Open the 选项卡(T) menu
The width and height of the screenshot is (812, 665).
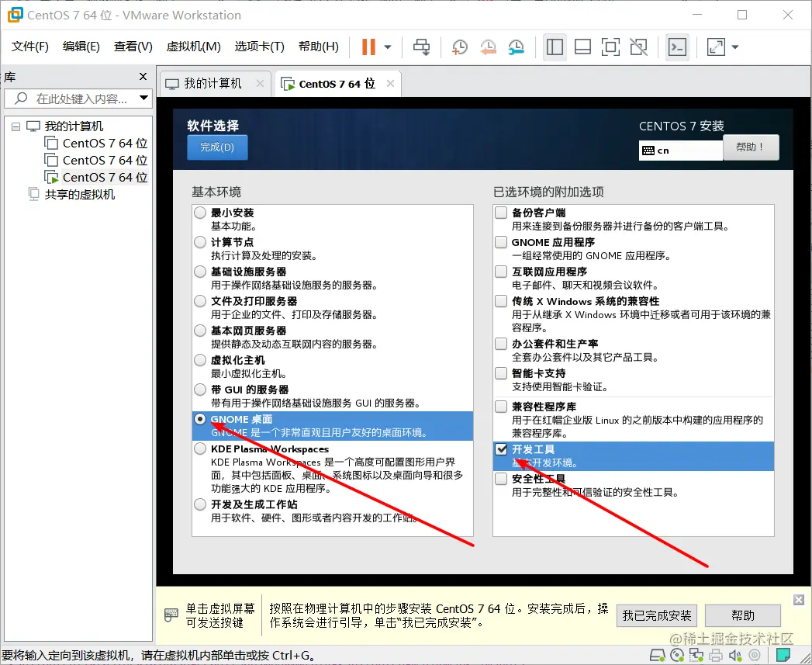point(260,47)
